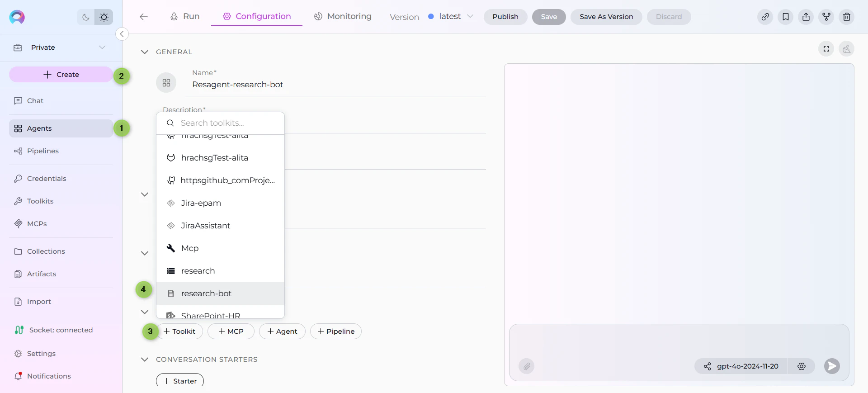
Task: Click the chat message input area
Action: [679, 341]
